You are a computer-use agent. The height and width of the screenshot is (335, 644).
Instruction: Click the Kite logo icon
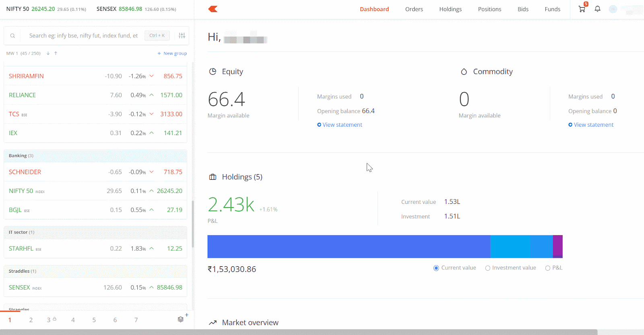pos(213,9)
